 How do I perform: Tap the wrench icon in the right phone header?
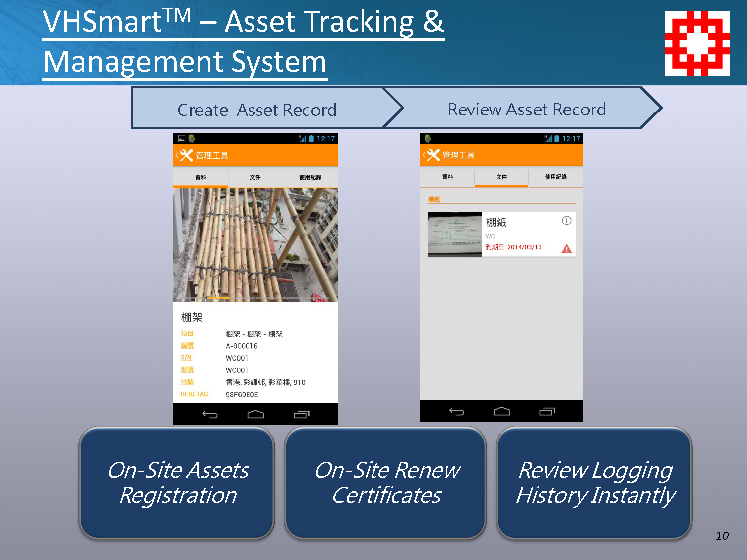433,155
